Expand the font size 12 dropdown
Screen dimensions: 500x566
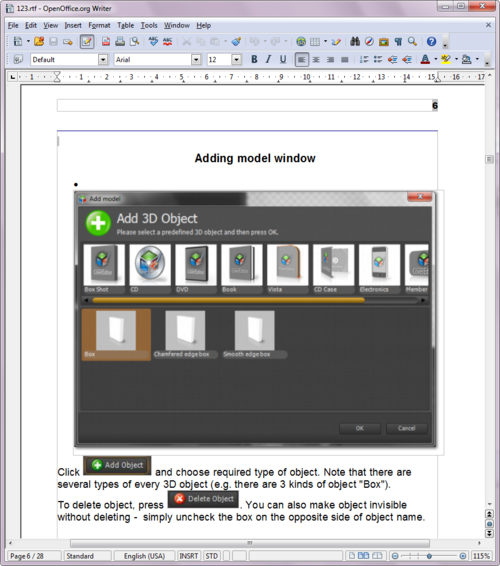(x=236, y=60)
